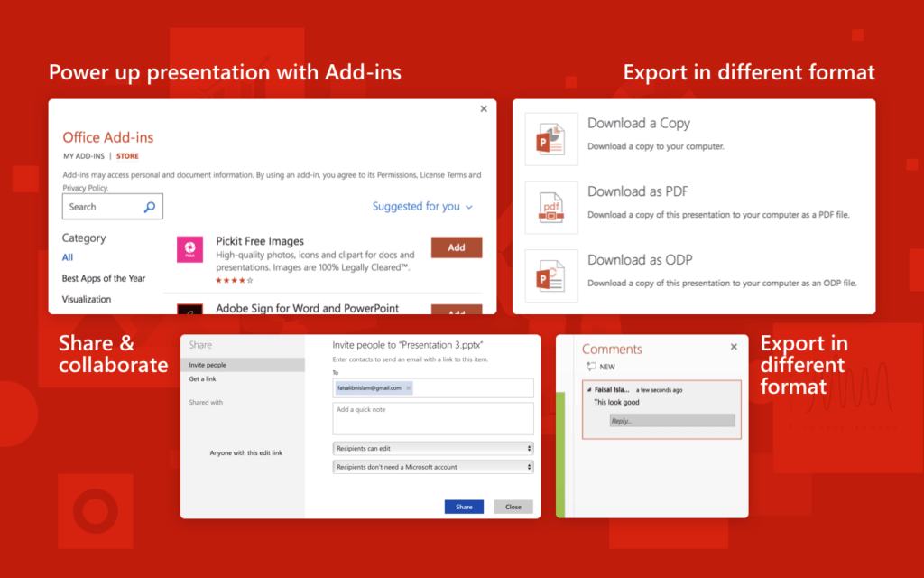924x578 pixels.
Task: Add the Pickit Free Images add-in
Action: pyautogui.click(x=457, y=247)
